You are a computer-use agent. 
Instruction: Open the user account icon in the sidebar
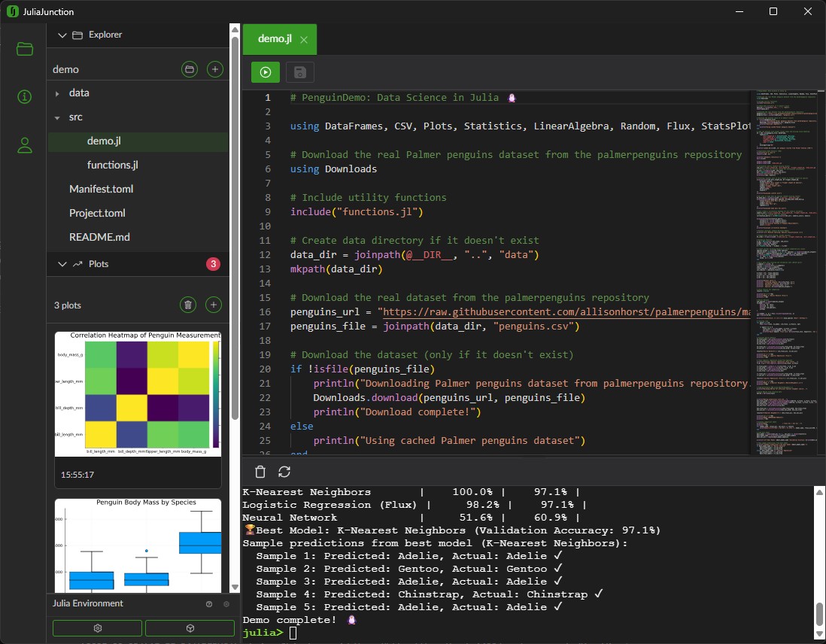pos(25,145)
